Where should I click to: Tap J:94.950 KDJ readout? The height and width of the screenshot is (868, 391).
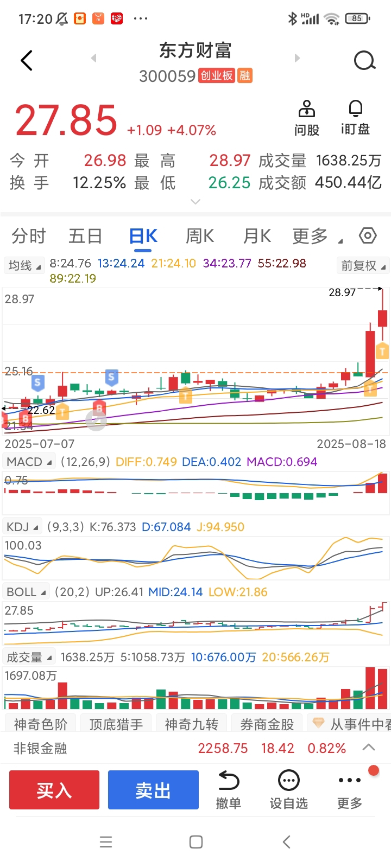(220, 527)
